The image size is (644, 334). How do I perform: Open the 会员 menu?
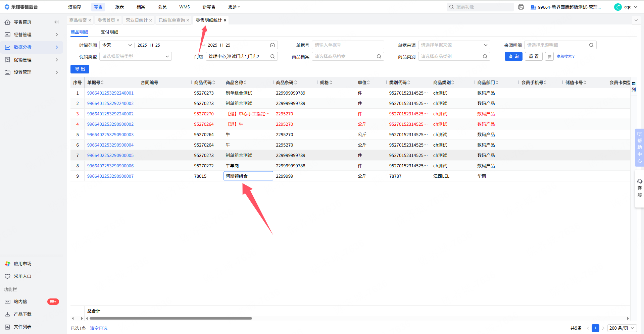point(162,7)
